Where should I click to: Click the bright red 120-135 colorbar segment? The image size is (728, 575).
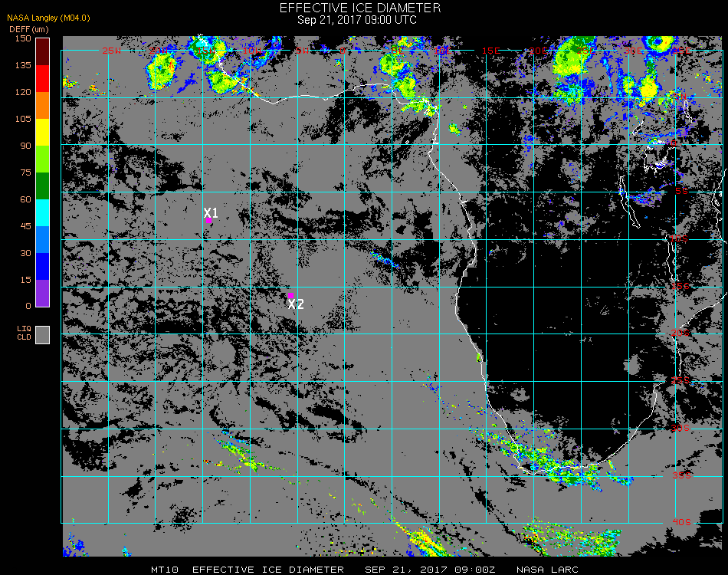point(43,78)
